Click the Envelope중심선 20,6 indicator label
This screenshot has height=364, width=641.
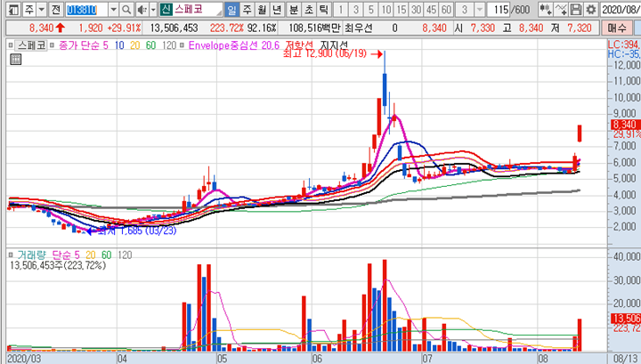[x=234, y=45]
